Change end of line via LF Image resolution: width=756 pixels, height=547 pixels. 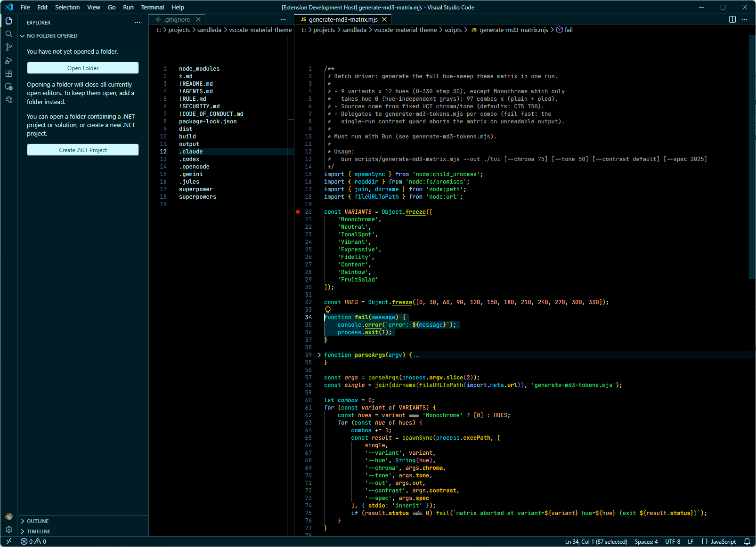click(690, 542)
